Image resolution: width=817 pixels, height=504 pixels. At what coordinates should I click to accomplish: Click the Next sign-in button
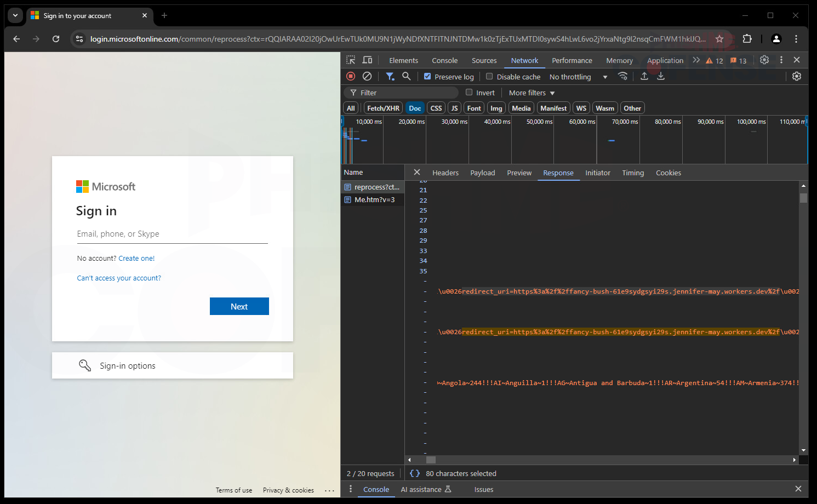[x=239, y=306]
